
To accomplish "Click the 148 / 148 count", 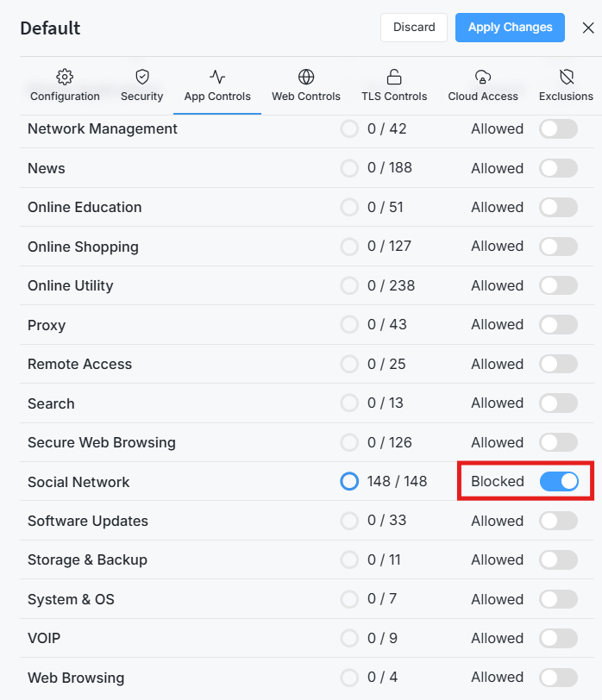I will click(397, 481).
